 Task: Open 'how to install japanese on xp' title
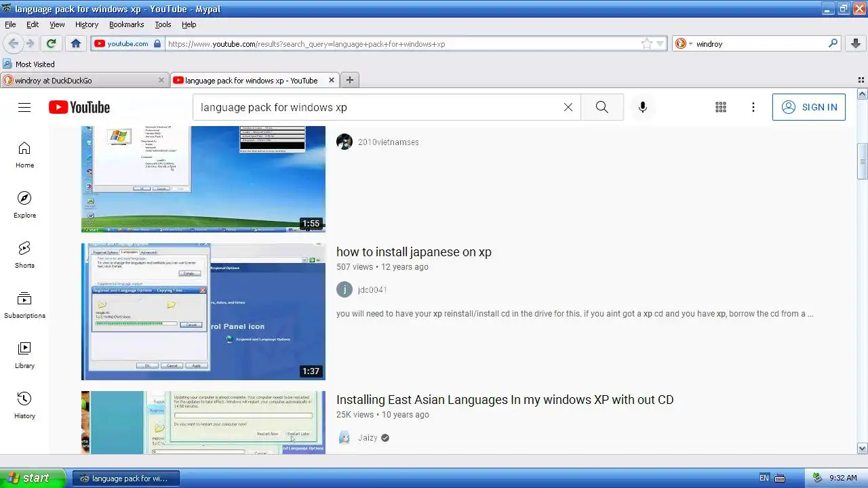click(414, 251)
